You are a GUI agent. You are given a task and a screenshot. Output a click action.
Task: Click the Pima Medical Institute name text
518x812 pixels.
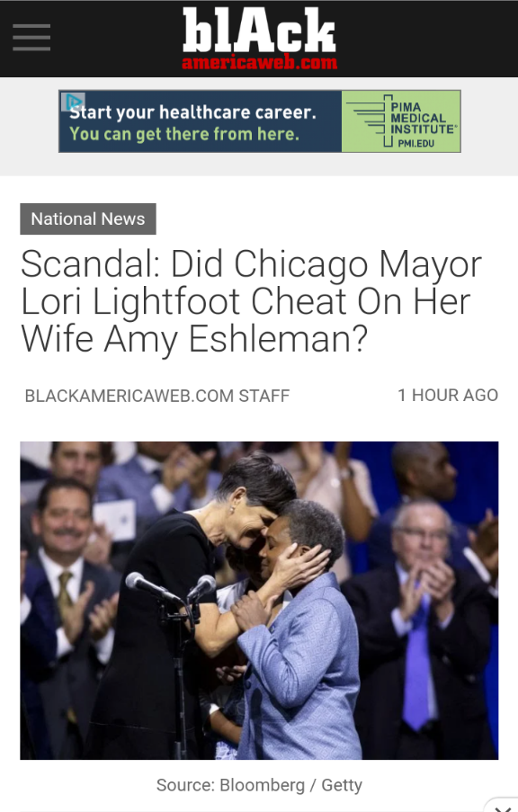coord(423,118)
